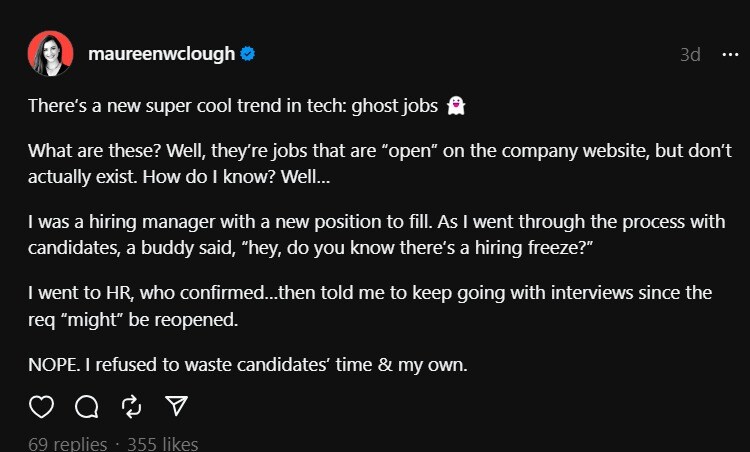Visit the maureenwclough username link
The image size is (750, 452).
click(162, 54)
